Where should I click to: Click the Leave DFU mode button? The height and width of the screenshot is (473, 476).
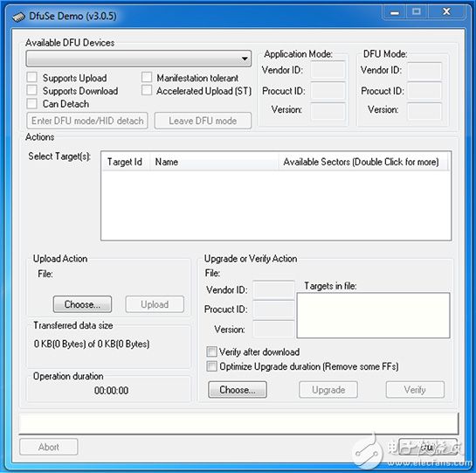203,121
